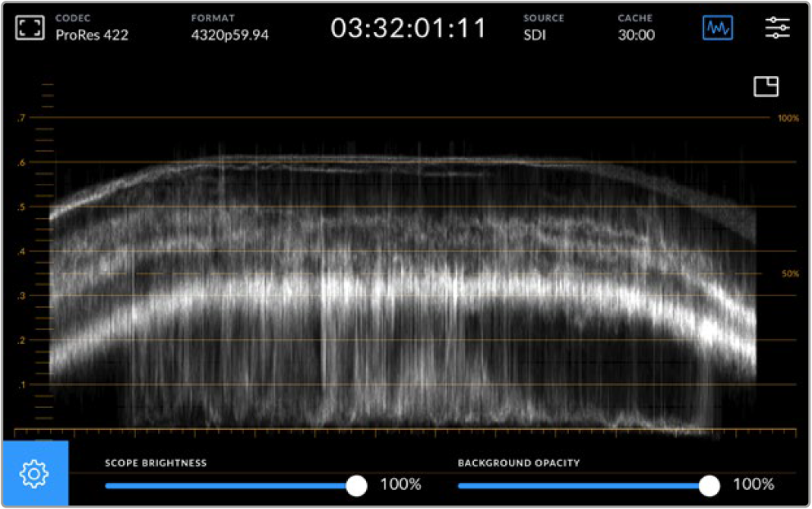Click the picture-in-picture scope layout icon
Screen dimensions: 812x509
click(766, 87)
